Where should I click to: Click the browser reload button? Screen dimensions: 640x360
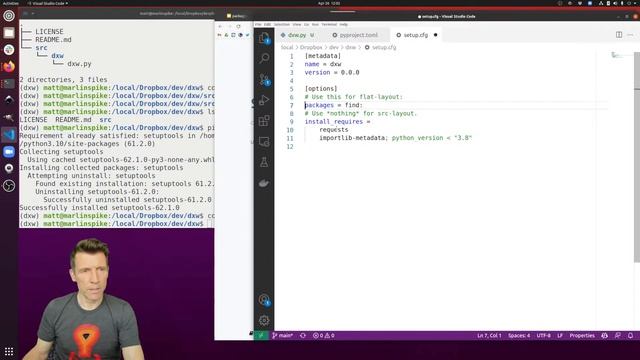point(238,26)
